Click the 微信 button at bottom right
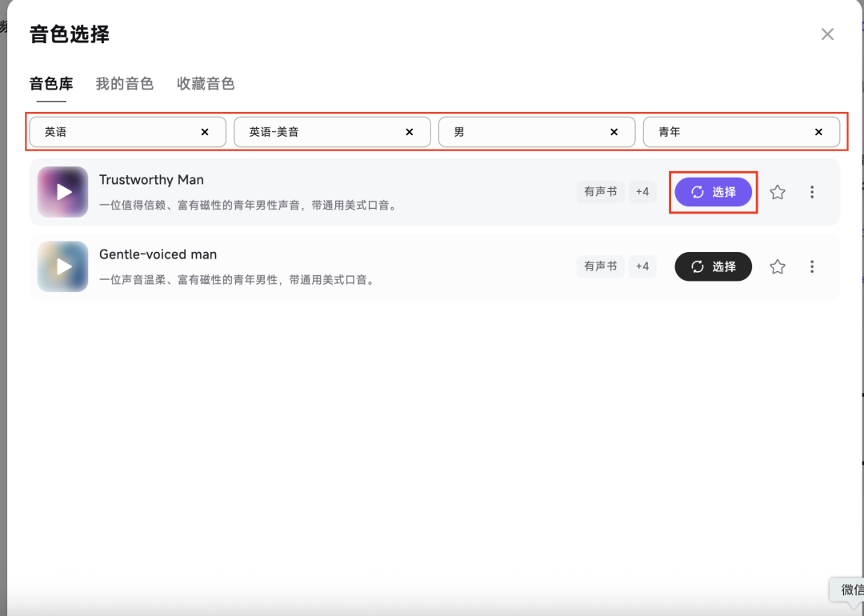864x616 pixels. click(x=850, y=590)
